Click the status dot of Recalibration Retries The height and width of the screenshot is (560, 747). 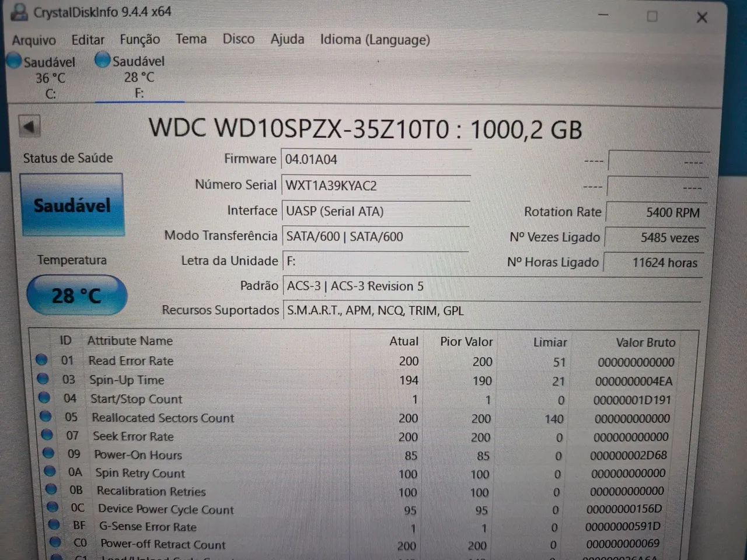51,489
